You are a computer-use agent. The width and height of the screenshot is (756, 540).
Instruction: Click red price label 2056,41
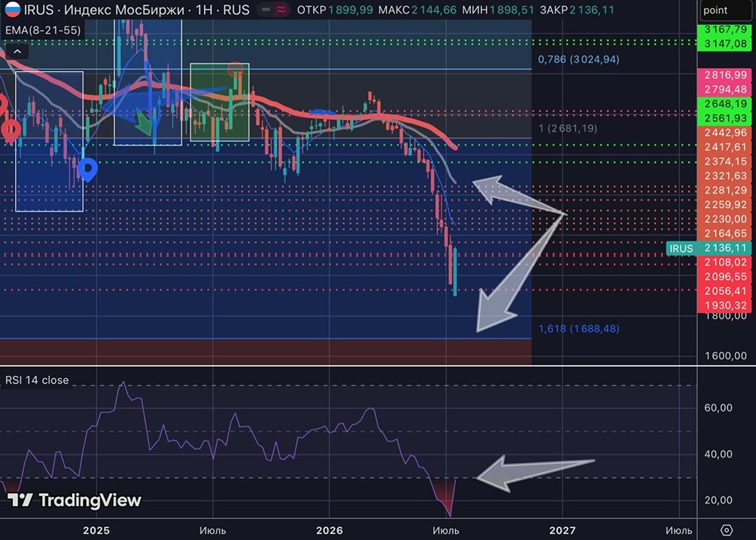[x=725, y=291]
